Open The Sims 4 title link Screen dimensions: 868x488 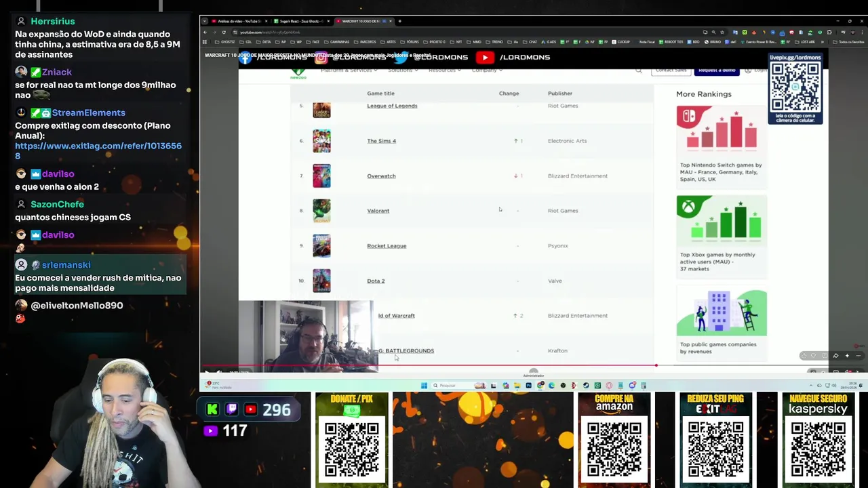[x=381, y=141]
